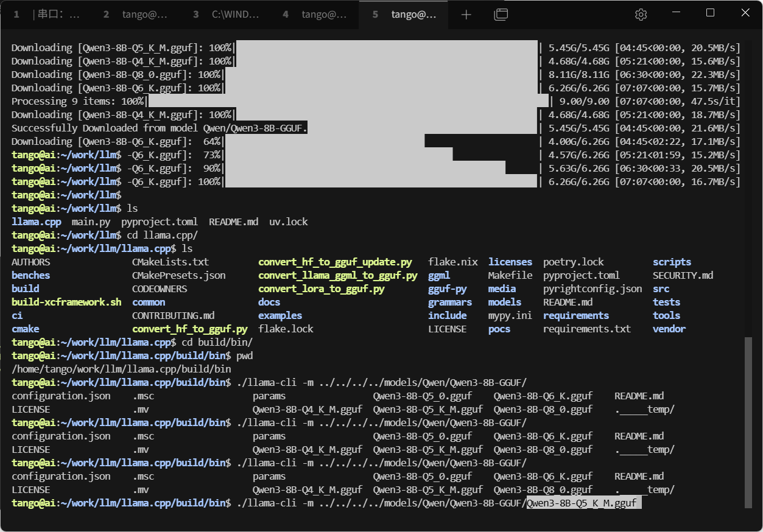Click requirements.txt file name

click(x=587, y=329)
